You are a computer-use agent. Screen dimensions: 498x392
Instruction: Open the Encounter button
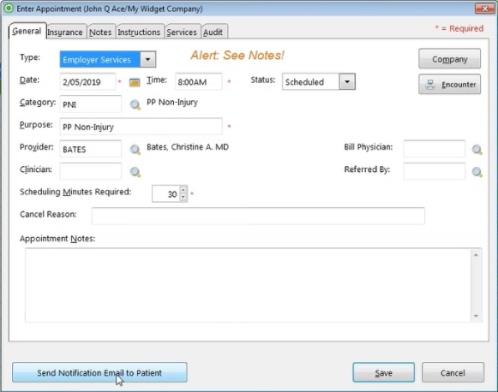449,84
